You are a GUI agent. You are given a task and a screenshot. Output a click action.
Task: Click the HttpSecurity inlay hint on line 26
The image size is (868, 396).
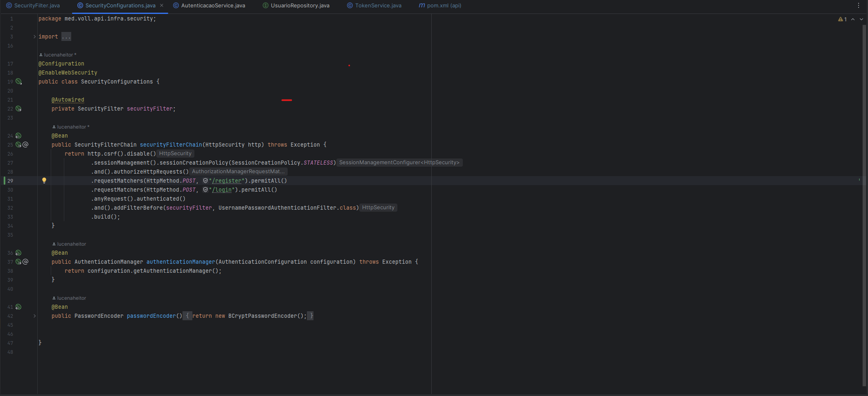[x=175, y=154]
